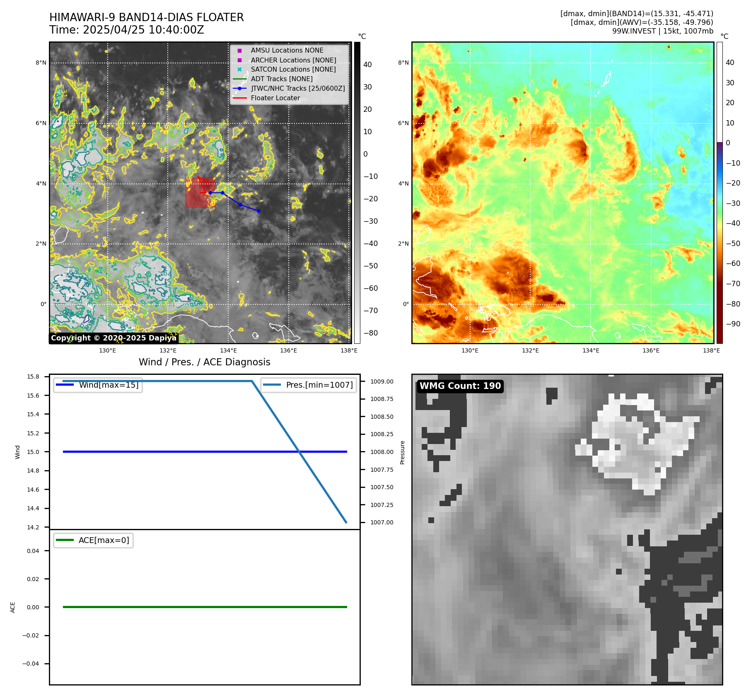This screenshot has height=700, width=751.
Task: Click the horizontal blue wind line at 15.0
Action: pos(205,452)
